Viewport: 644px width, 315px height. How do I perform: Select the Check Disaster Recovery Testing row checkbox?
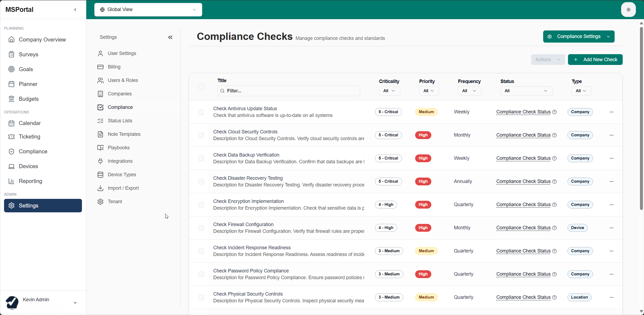click(201, 182)
